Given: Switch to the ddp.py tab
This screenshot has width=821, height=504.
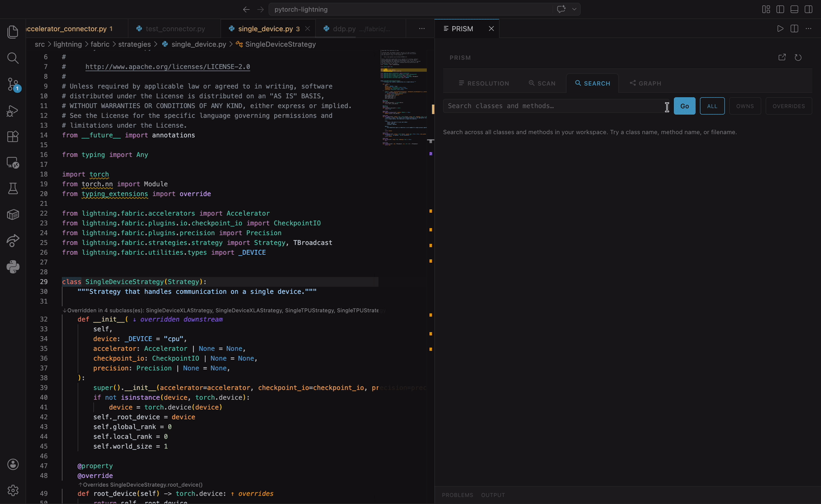Looking at the screenshot, I should (361, 29).
